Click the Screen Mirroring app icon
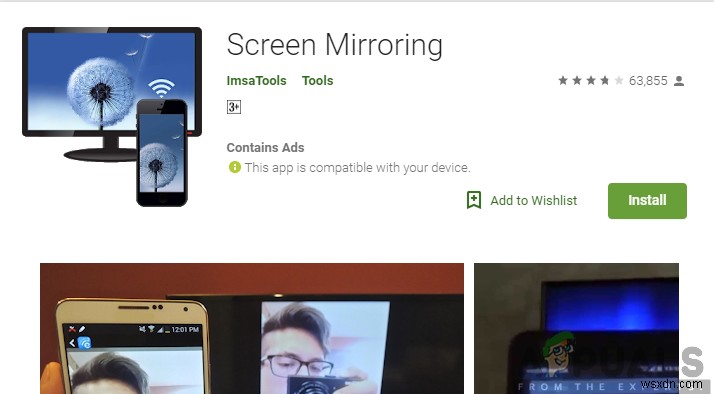The height and width of the screenshot is (394, 714). click(112, 117)
